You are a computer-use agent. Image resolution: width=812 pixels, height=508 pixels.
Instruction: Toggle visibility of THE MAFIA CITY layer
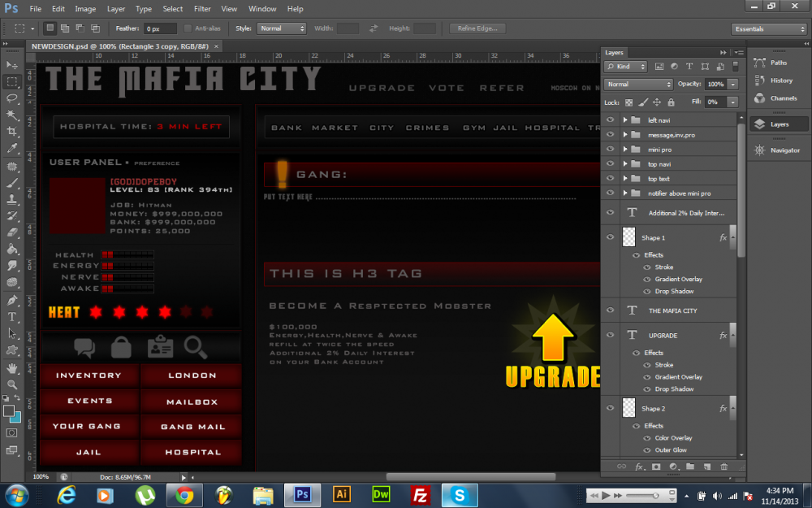[611, 310]
